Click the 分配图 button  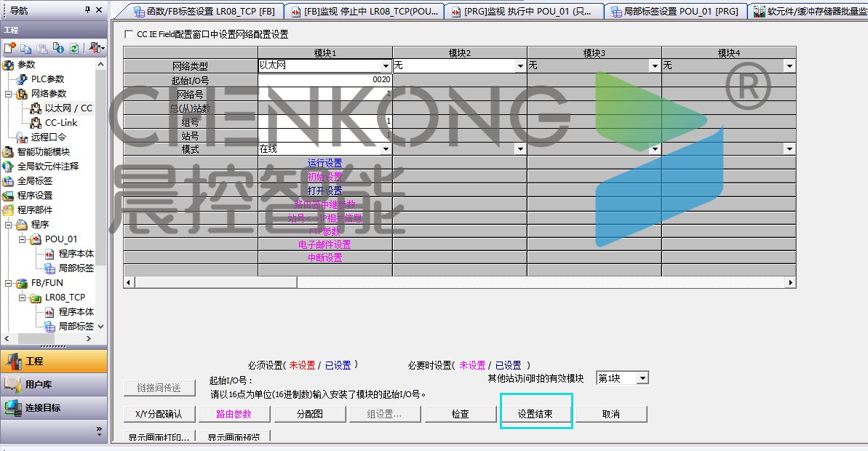pyautogui.click(x=309, y=414)
